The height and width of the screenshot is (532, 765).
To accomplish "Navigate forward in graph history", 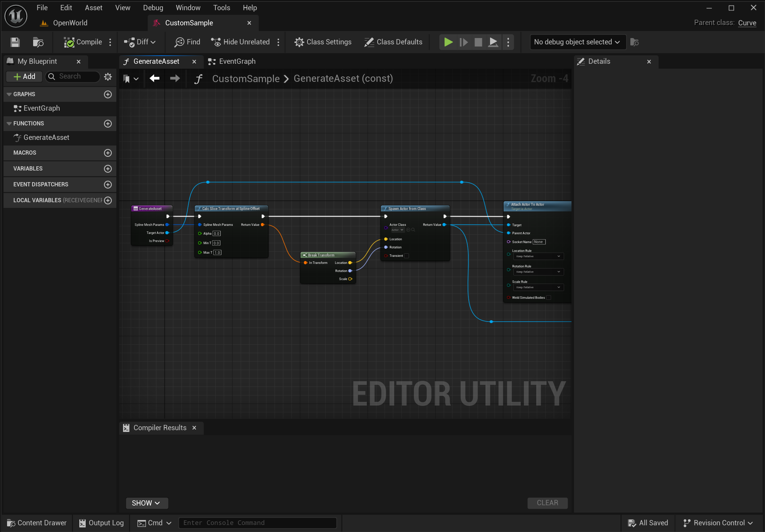I will pyautogui.click(x=175, y=78).
